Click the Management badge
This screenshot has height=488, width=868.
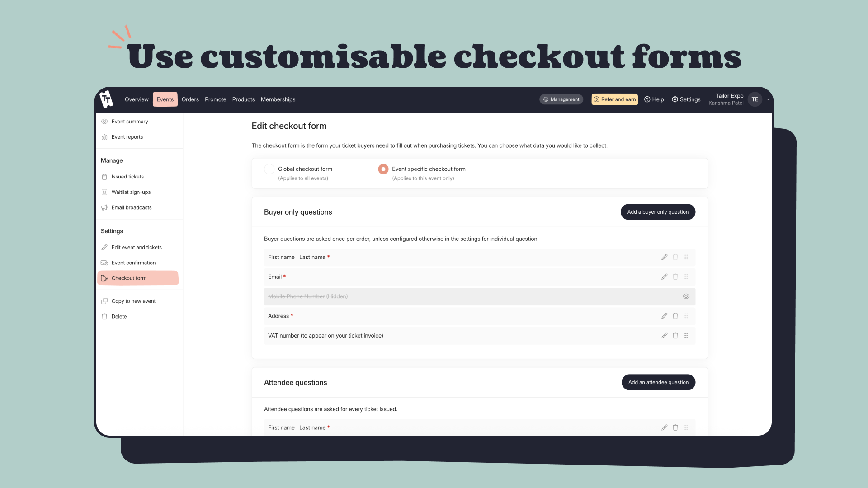click(x=561, y=99)
